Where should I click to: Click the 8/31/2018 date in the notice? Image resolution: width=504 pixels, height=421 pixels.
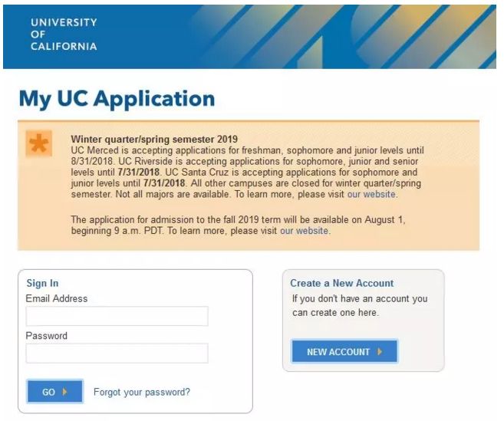click(91, 162)
